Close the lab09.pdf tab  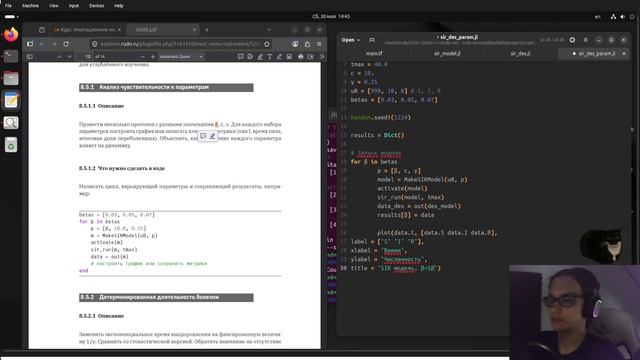click(x=194, y=30)
